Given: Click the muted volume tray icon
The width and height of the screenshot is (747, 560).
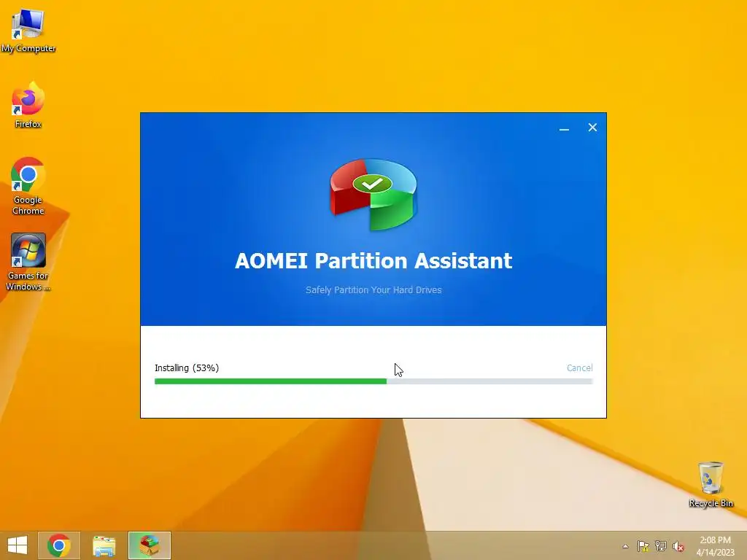Looking at the screenshot, I should tap(678, 546).
